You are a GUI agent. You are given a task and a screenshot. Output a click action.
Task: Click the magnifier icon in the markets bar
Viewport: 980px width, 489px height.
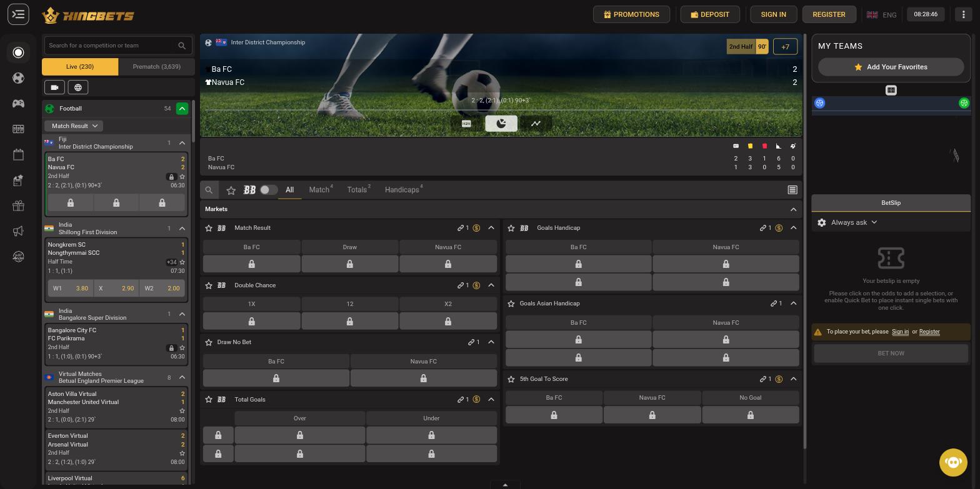click(x=209, y=190)
